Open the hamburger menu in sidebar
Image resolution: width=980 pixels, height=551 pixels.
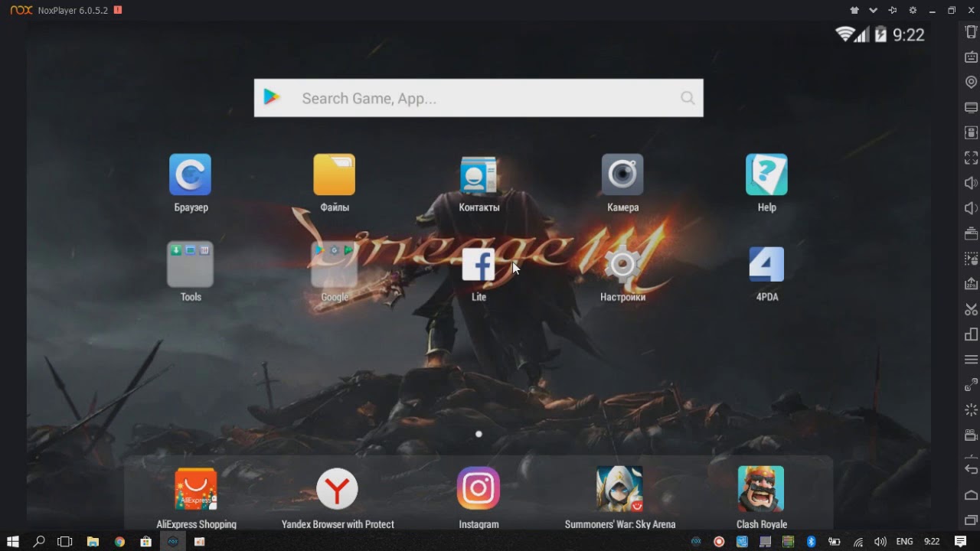[x=971, y=360]
